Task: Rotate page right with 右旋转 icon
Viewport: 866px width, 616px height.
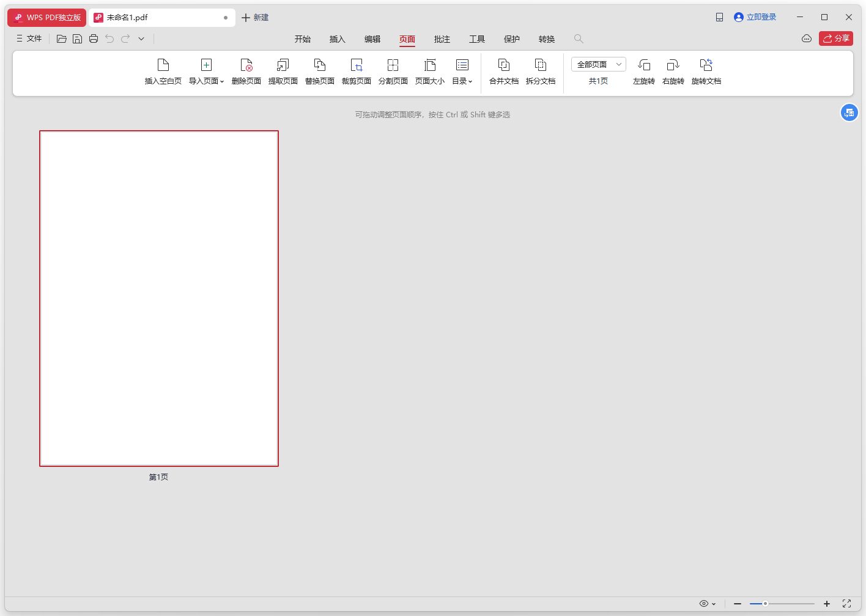Action: coord(673,70)
